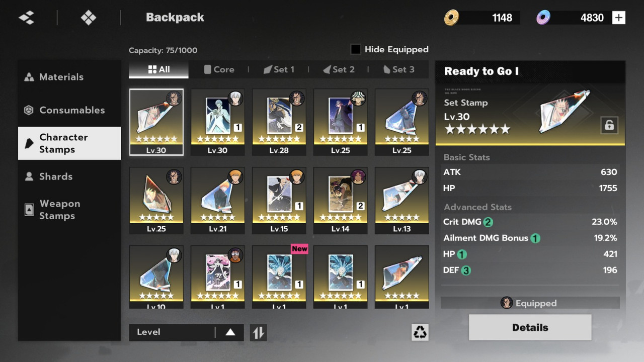
Task: Select the stamp marked New
Action: point(279,277)
